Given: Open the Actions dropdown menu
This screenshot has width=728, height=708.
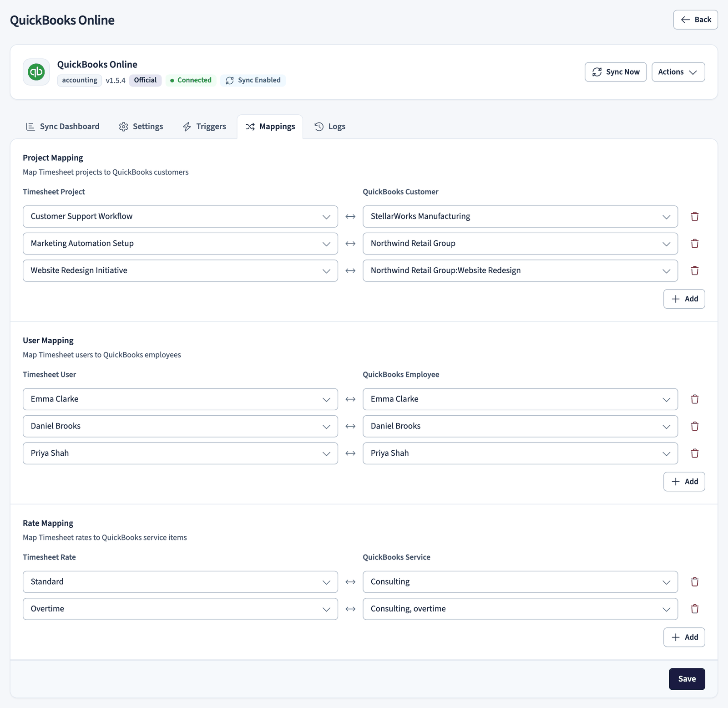Looking at the screenshot, I should pos(678,72).
